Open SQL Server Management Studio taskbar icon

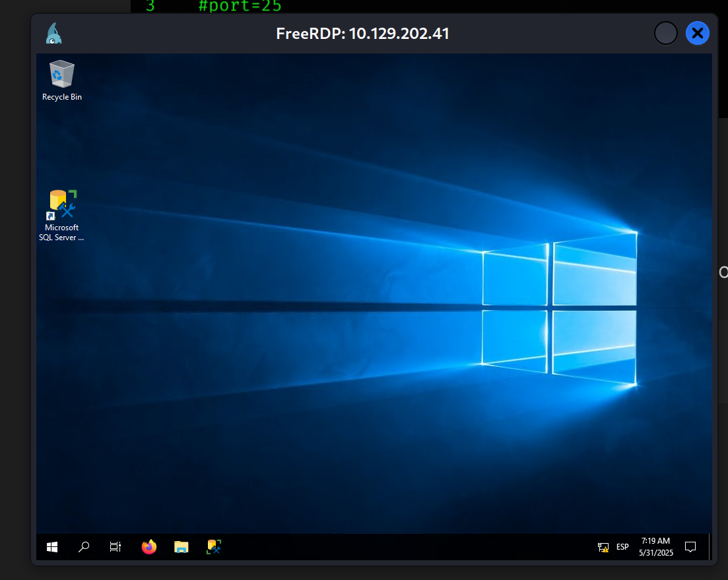point(214,547)
